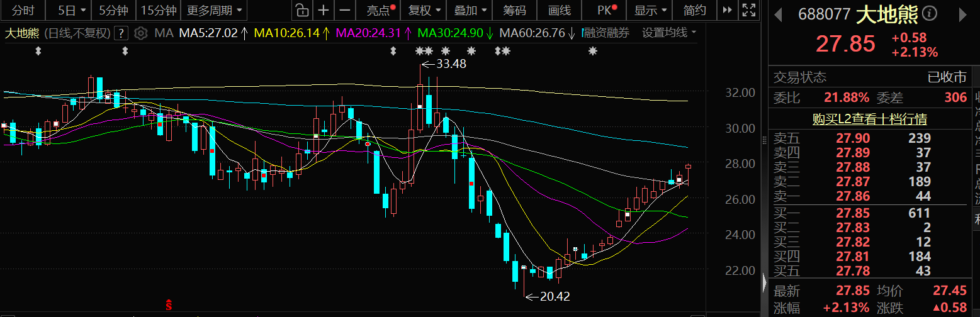Click the 买一 27.85 order row

coord(869,213)
